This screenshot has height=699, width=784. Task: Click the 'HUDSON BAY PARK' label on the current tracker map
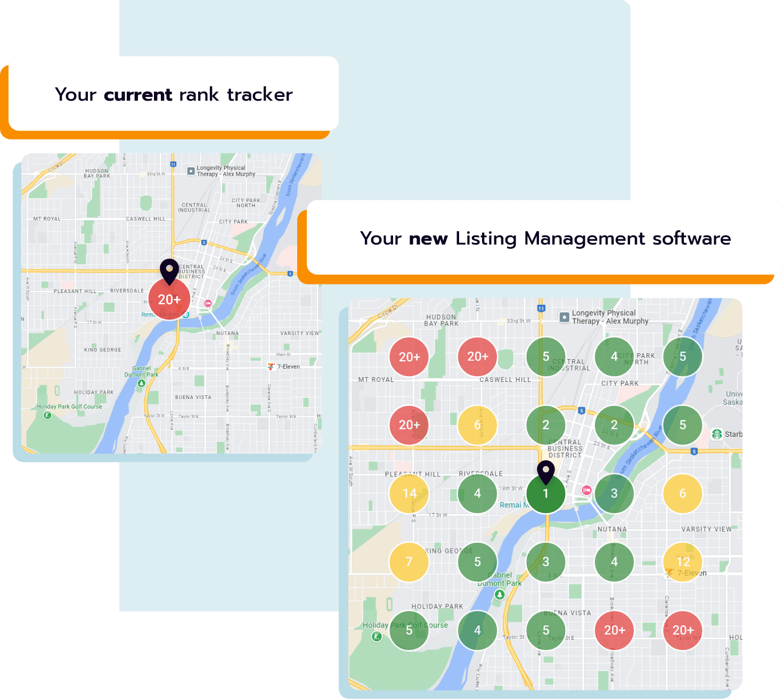click(x=97, y=173)
